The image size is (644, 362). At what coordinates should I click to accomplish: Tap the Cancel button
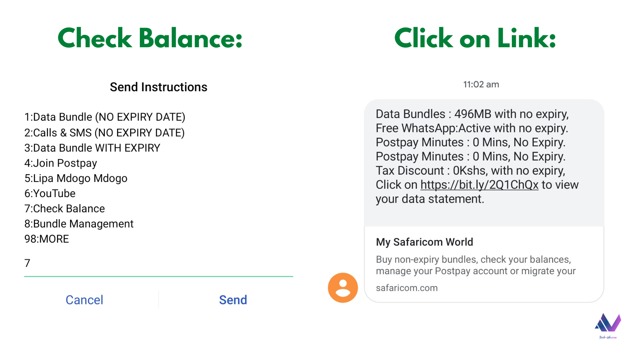click(84, 300)
